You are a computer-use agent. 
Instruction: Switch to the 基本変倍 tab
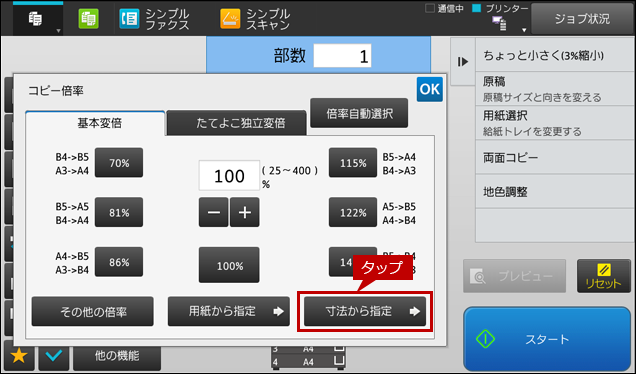pos(95,123)
